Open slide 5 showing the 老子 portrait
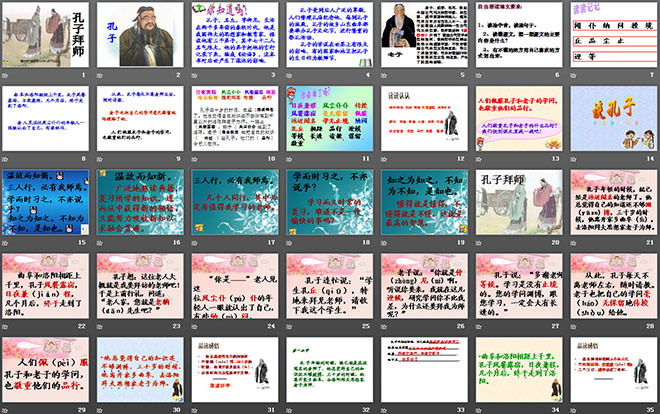Viewport: 660px width, 414px height. [423, 33]
